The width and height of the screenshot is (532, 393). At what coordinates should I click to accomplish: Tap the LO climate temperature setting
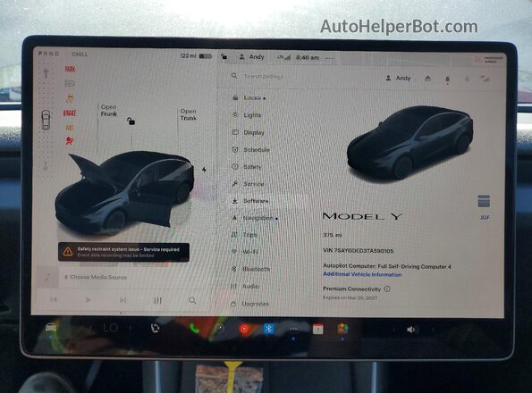pos(110,328)
